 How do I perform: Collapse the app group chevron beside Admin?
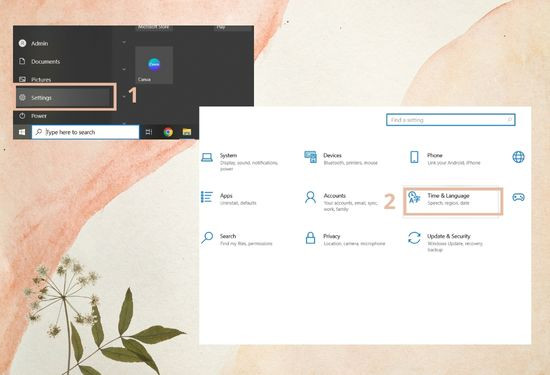coord(124,42)
